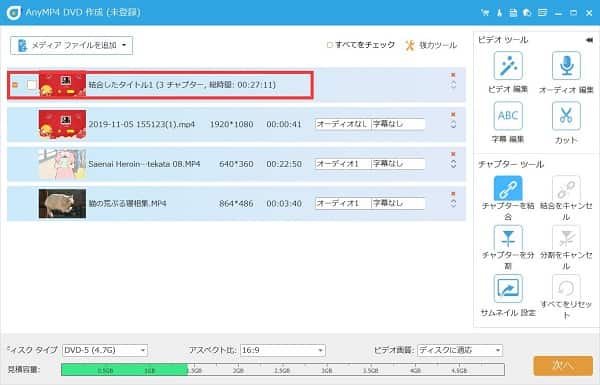Click the ビデオ ツール section heading
600x385 pixels.
point(503,40)
